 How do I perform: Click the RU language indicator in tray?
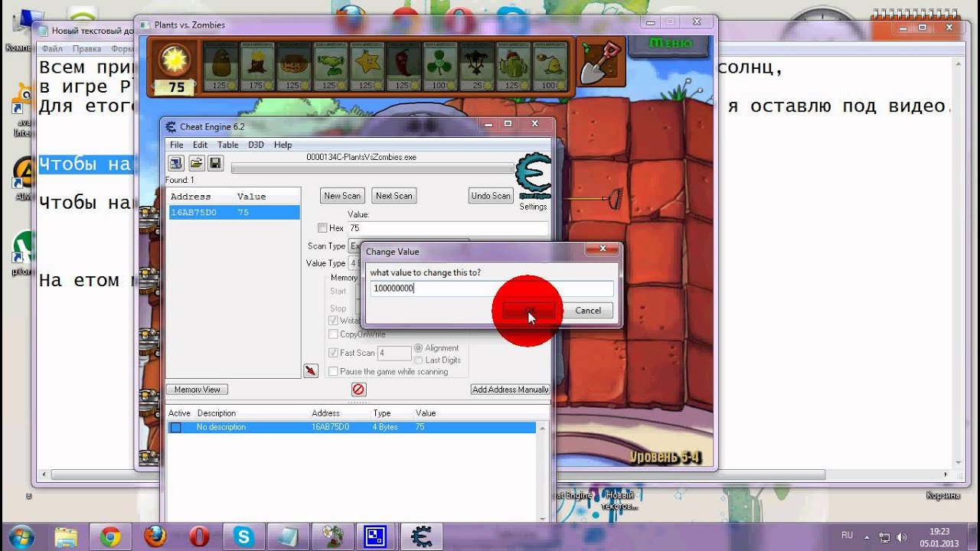[848, 535]
